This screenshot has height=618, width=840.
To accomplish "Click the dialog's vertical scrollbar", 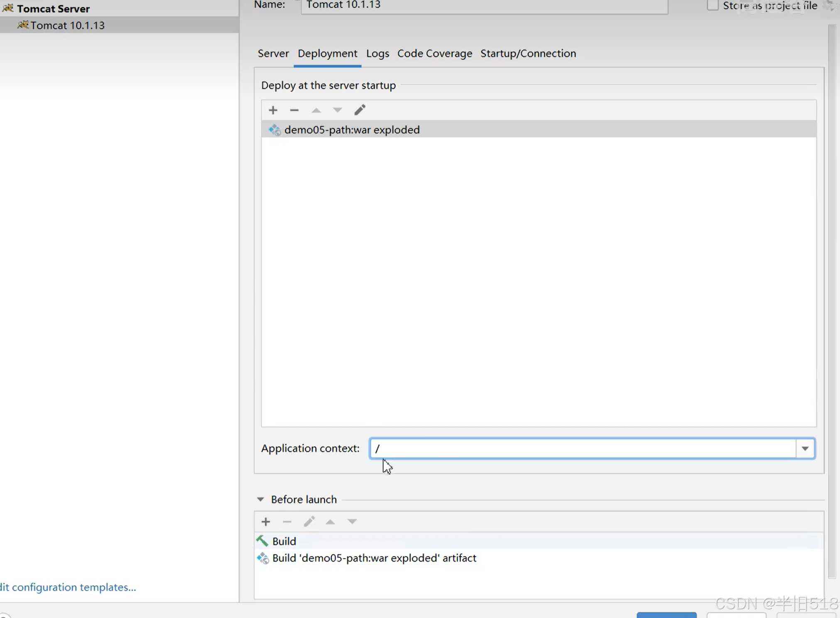I will pyautogui.click(x=832, y=301).
